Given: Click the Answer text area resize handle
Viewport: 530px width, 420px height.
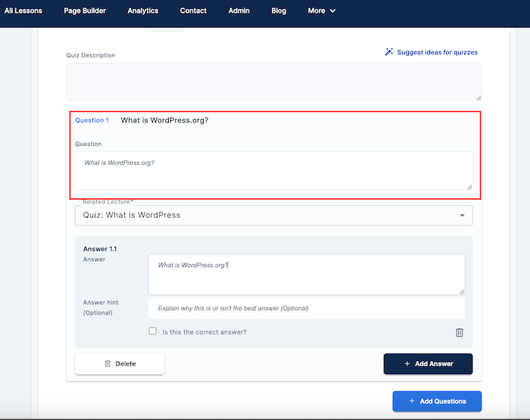Looking at the screenshot, I should (462, 291).
